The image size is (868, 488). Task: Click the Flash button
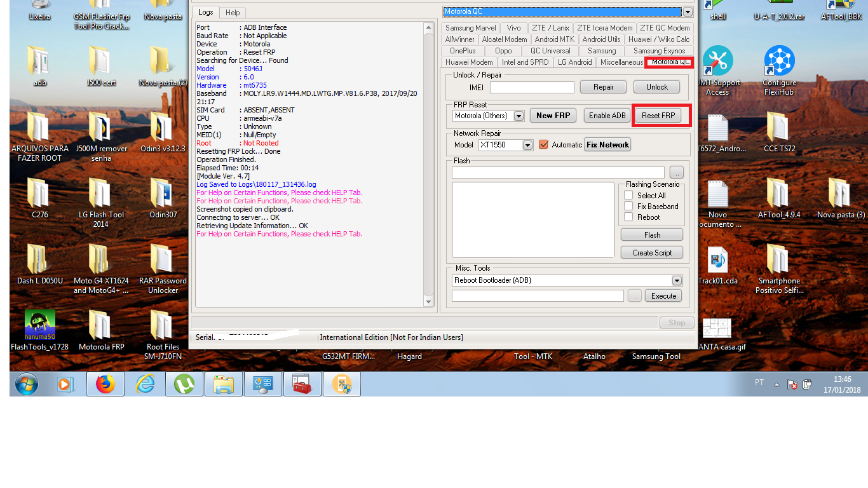pyautogui.click(x=652, y=235)
